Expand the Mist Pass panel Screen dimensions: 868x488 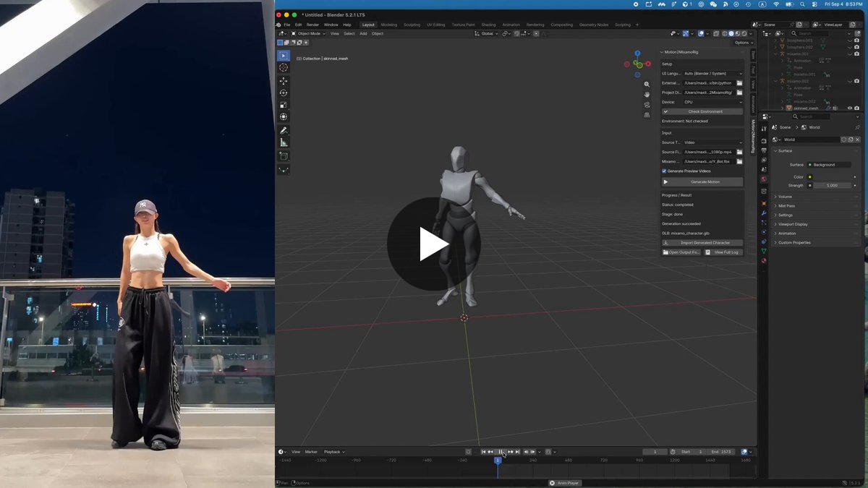tap(815, 206)
